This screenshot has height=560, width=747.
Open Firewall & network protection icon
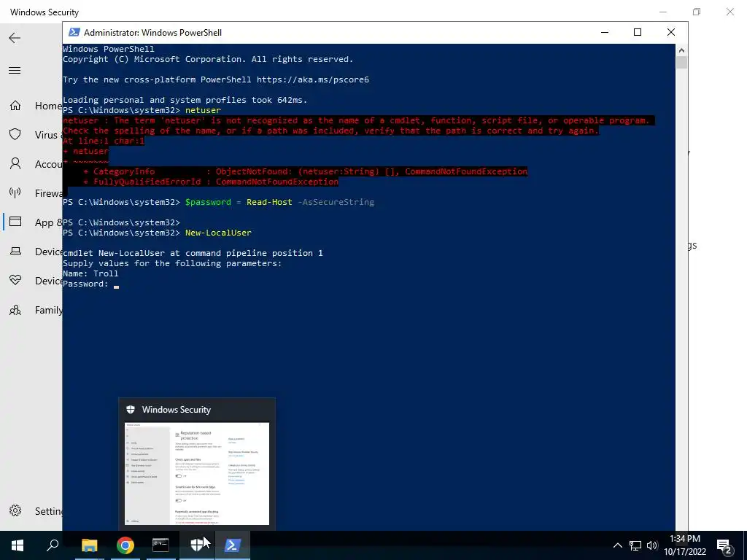[15, 192]
